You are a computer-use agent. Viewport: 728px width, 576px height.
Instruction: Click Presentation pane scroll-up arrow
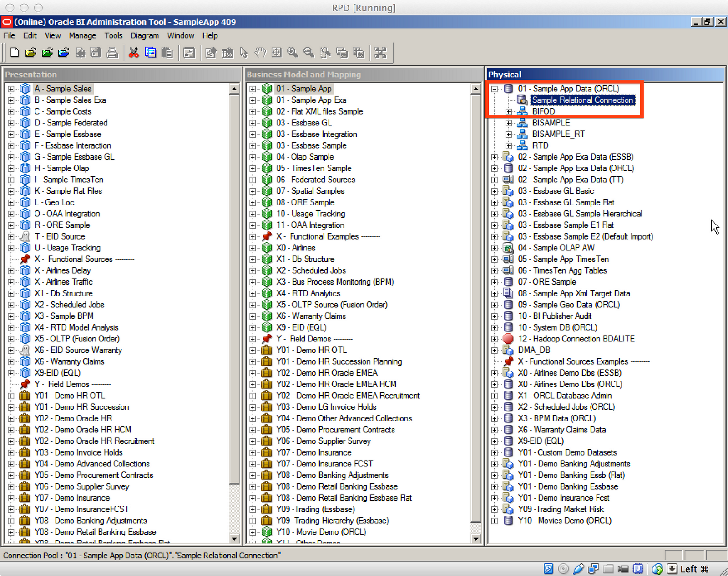coord(234,89)
